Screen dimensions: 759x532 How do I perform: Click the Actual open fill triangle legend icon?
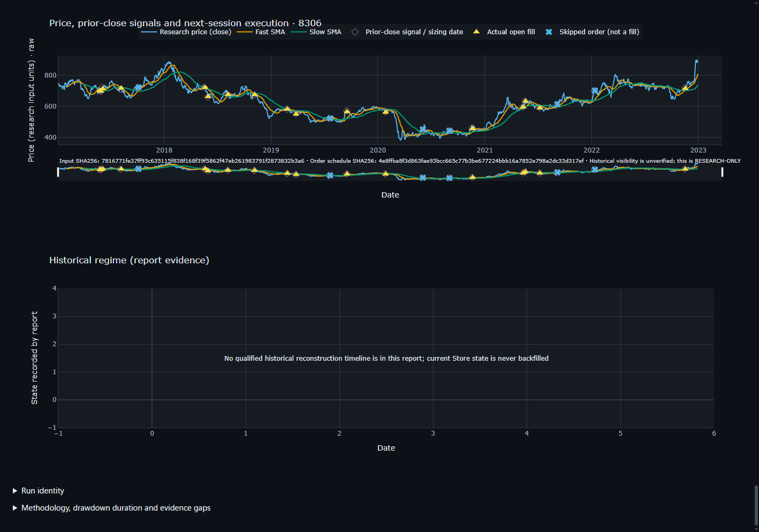coord(476,32)
